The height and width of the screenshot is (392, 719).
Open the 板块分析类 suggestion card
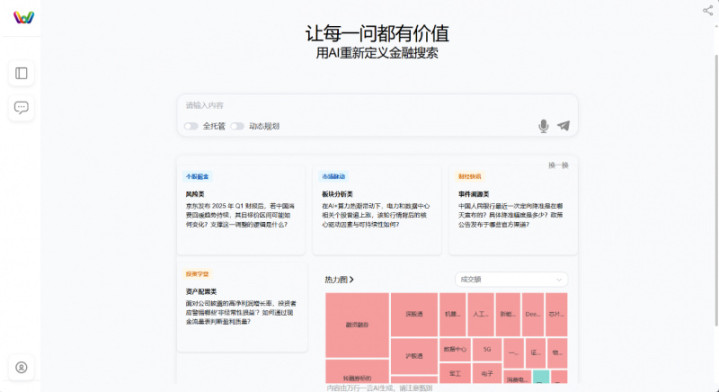tap(377, 210)
